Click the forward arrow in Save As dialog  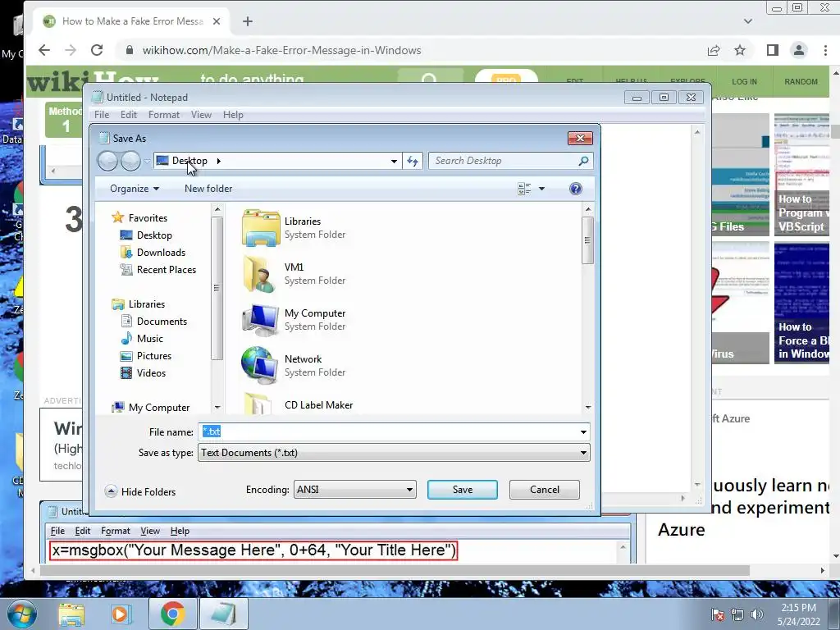pyautogui.click(x=130, y=161)
